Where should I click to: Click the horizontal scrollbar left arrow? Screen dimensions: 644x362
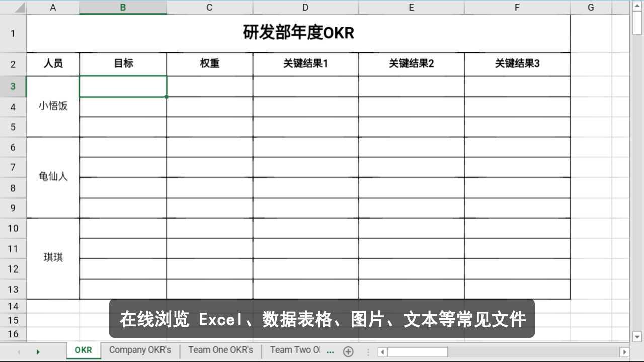pos(383,352)
